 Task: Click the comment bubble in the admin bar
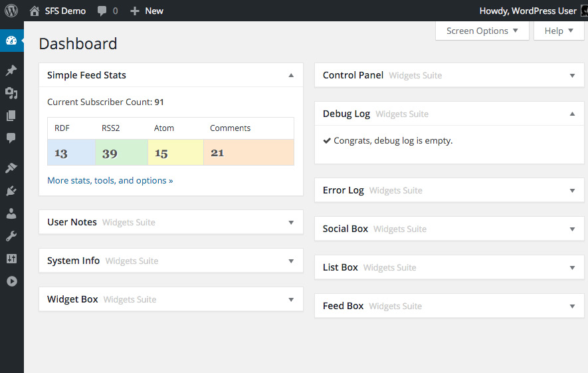[106, 11]
